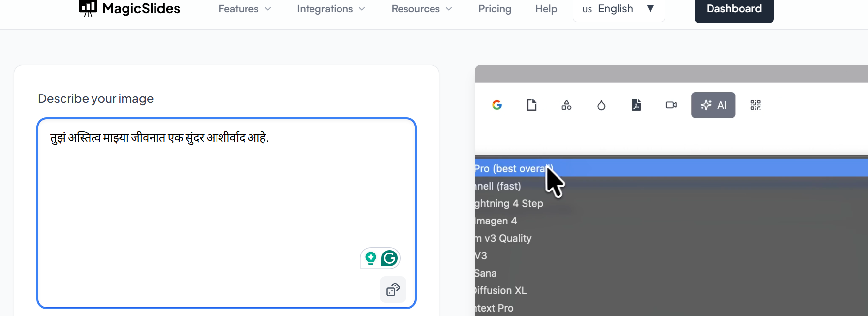Expand the Features menu
The width and height of the screenshot is (868, 316).
tap(245, 9)
